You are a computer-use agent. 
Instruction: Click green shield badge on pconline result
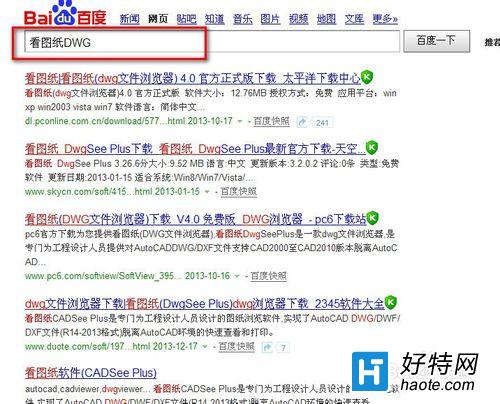[367, 77]
